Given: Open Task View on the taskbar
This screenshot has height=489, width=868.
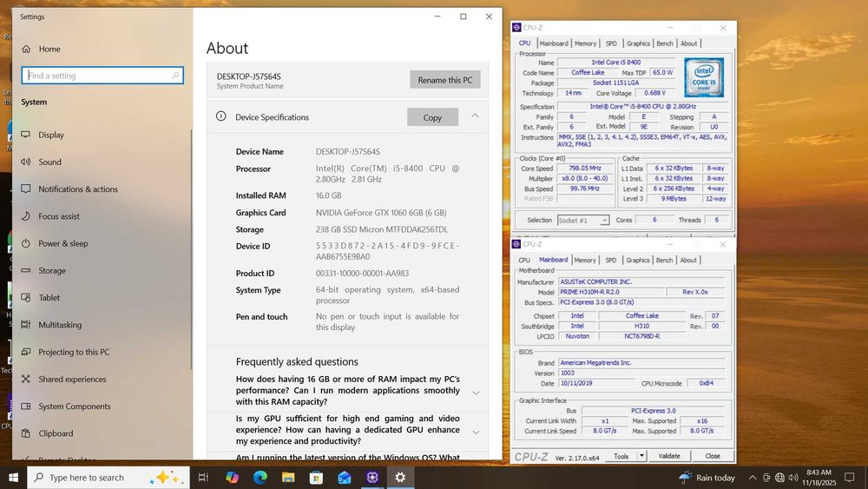Looking at the screenshot, I should click(203, 478).
